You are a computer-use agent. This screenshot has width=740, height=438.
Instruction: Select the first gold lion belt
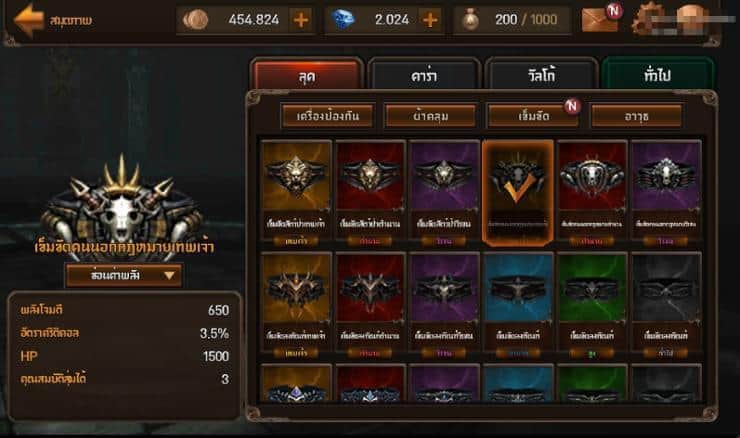coord(296,193)
